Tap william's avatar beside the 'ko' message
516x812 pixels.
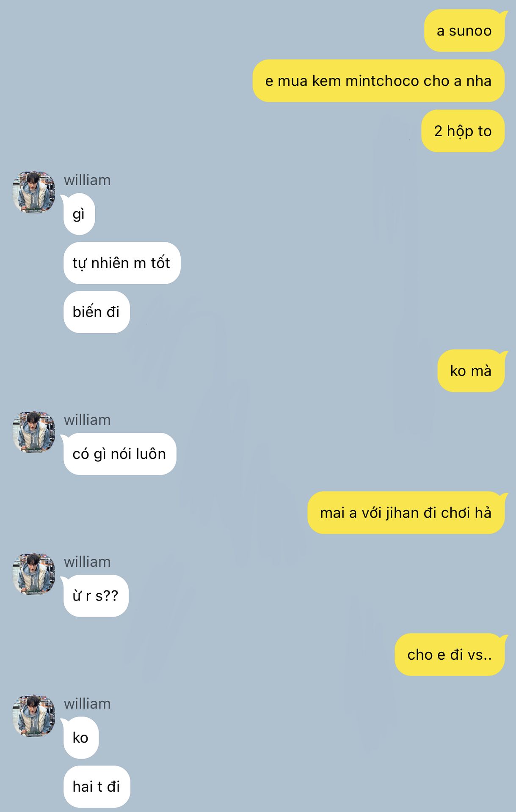point(34,716)
